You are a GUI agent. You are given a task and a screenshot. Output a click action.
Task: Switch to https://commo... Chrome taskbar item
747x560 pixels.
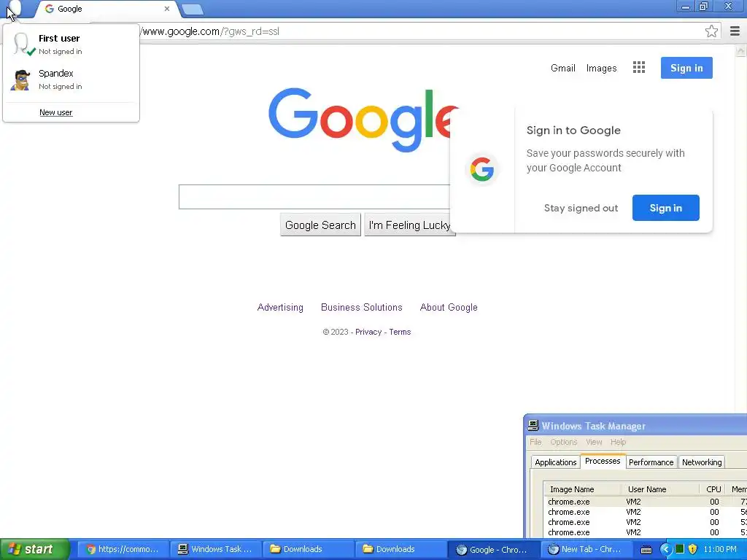coord(123,549)
